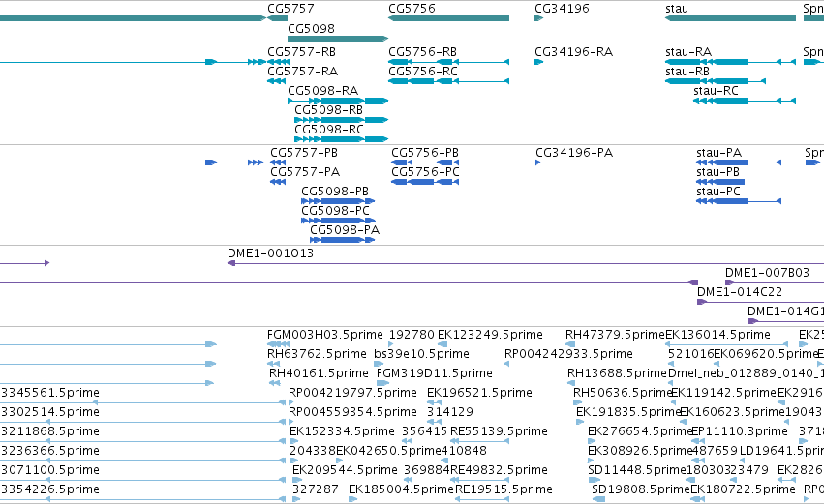The width and height of the screenshot is (824, 504).
Task: Open EST RE55139.5prime
Action: (499, 432)
